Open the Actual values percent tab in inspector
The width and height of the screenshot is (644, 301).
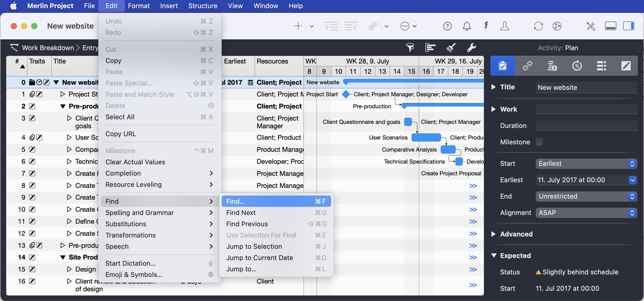pyautogui.click(x=577, y=66)
